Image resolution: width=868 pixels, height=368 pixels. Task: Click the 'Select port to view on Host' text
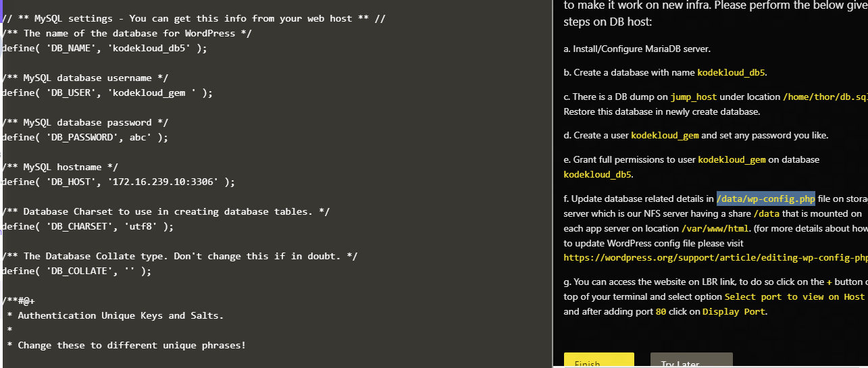[794, 297]
